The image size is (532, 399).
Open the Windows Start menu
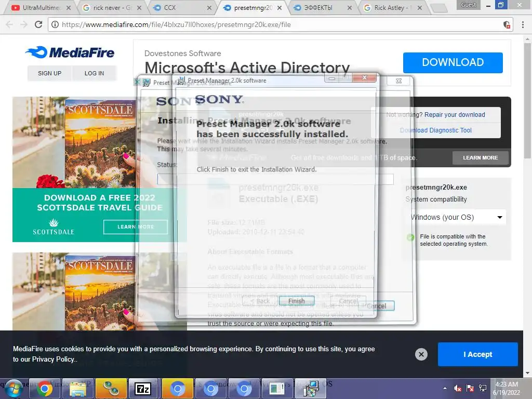(x=14, y=389)
